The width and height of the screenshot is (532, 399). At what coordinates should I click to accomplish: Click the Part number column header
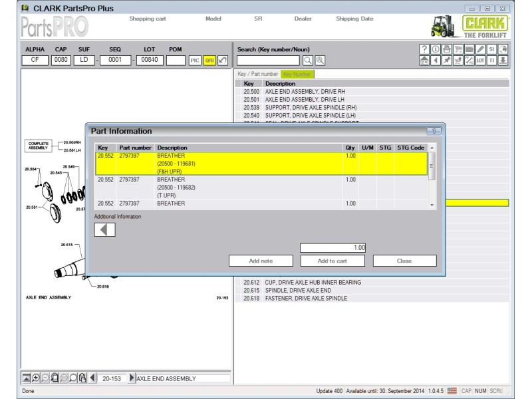point(135,148)
